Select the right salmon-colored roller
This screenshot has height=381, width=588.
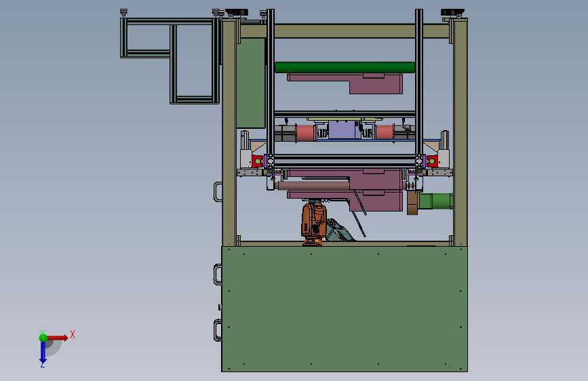coord(385,132)
